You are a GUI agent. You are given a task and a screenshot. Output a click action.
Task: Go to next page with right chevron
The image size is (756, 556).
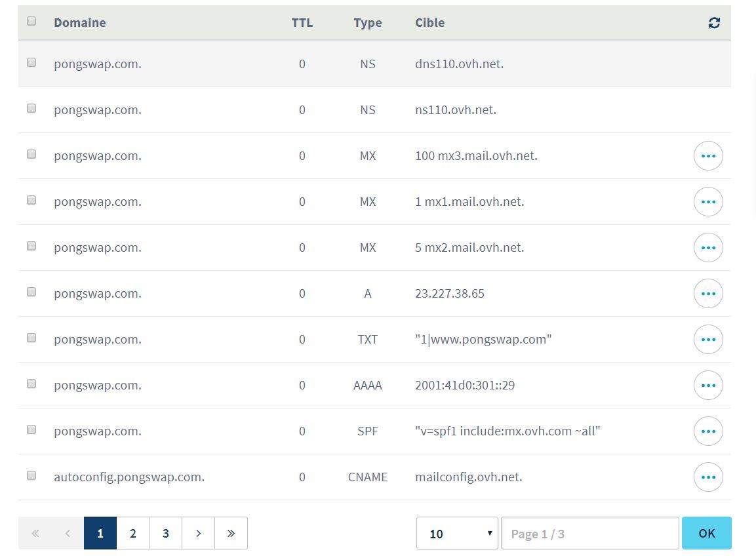tap(198, 533)
